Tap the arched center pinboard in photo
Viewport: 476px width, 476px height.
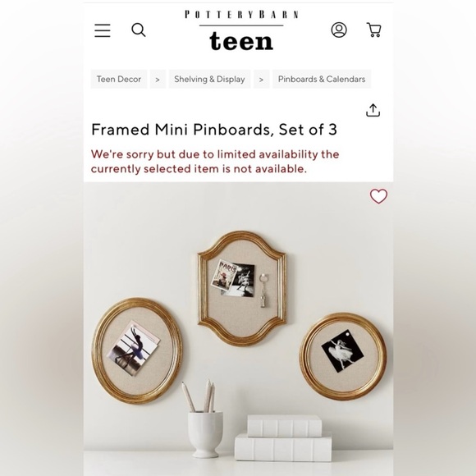(x=242, y=288)
